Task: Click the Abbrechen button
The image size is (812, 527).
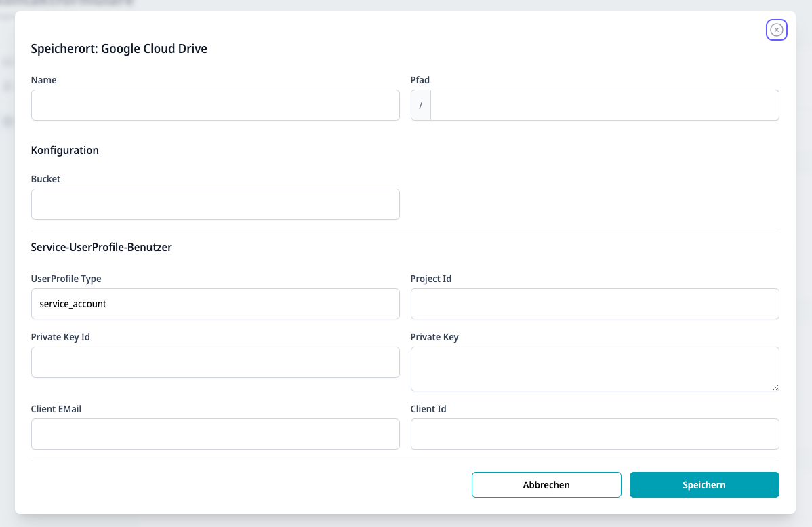Action: (546, 485)
